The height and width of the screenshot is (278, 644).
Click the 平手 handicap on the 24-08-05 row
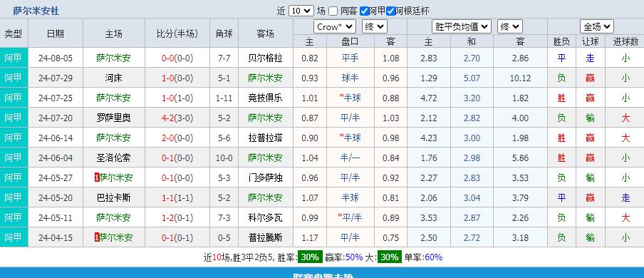(x=350, y=58)
